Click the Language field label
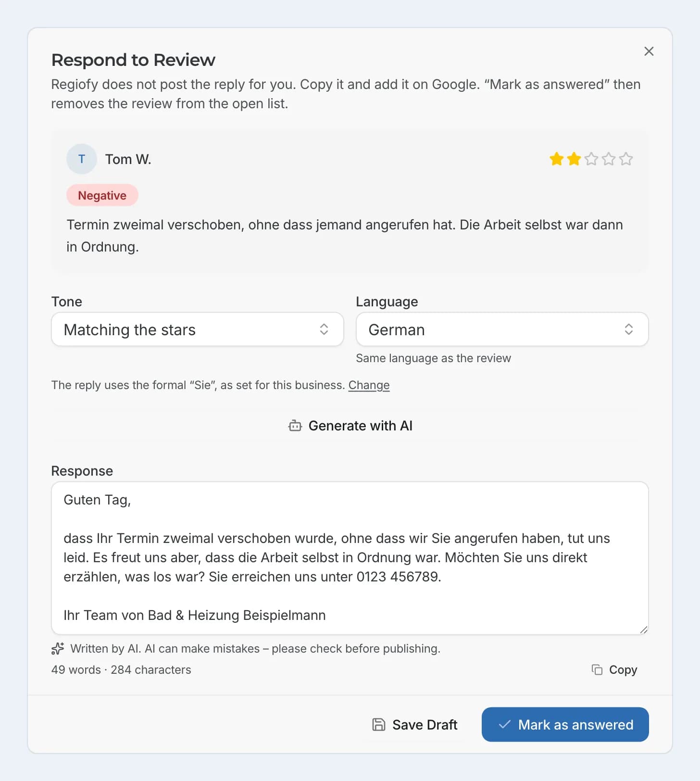 [387, 302]
